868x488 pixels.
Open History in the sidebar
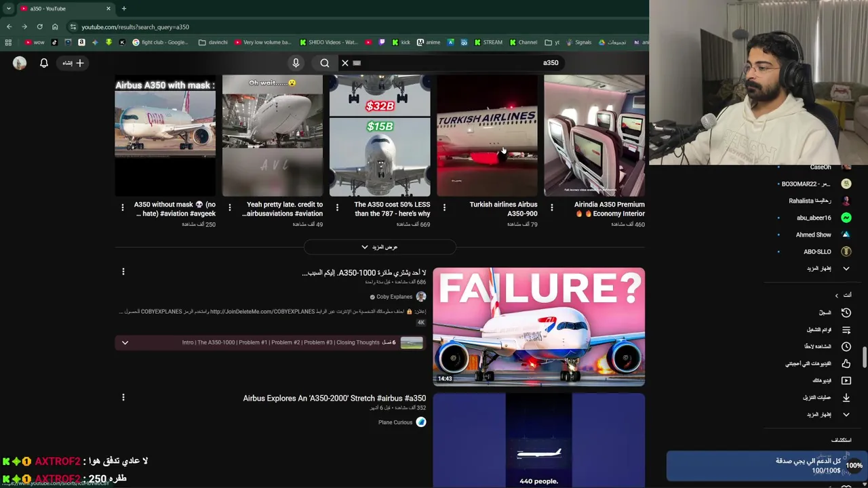point(835,312)
